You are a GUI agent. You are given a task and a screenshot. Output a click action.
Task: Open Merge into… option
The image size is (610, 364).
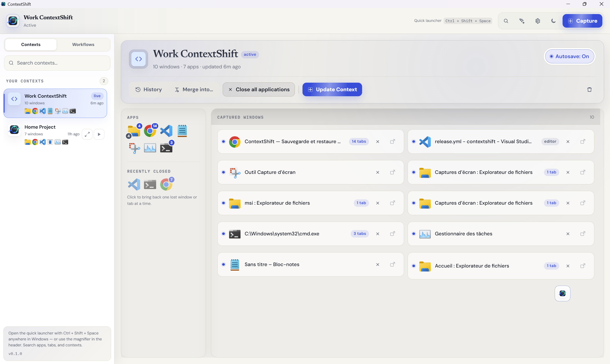point(194,90)
